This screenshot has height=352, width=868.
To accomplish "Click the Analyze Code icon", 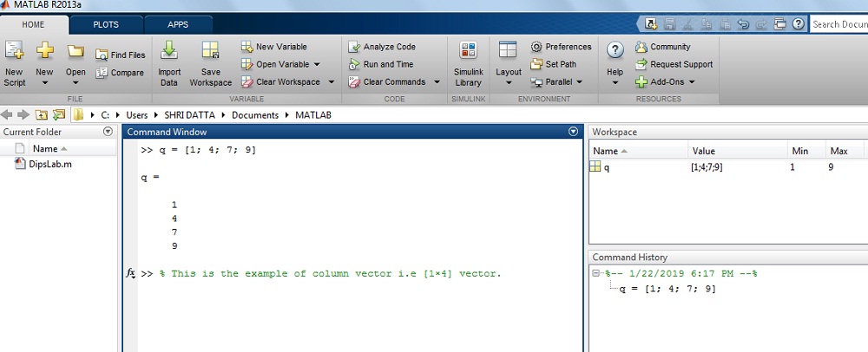I will coord(354,47).
